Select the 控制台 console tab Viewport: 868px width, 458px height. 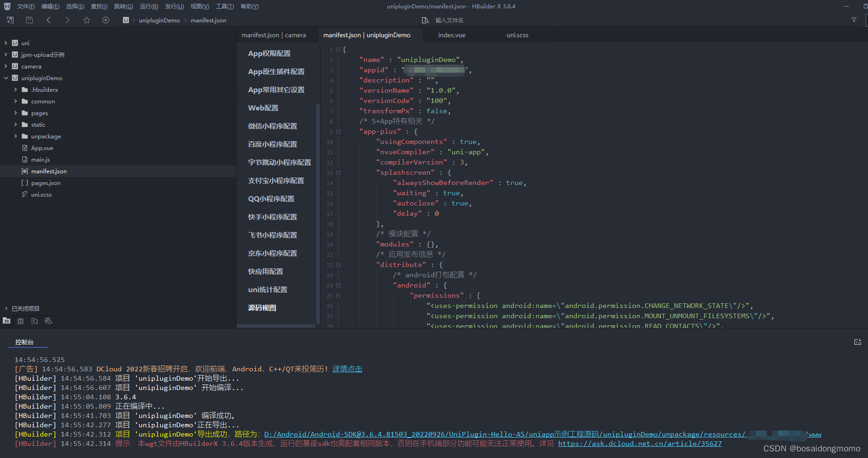tap(24, 342)
